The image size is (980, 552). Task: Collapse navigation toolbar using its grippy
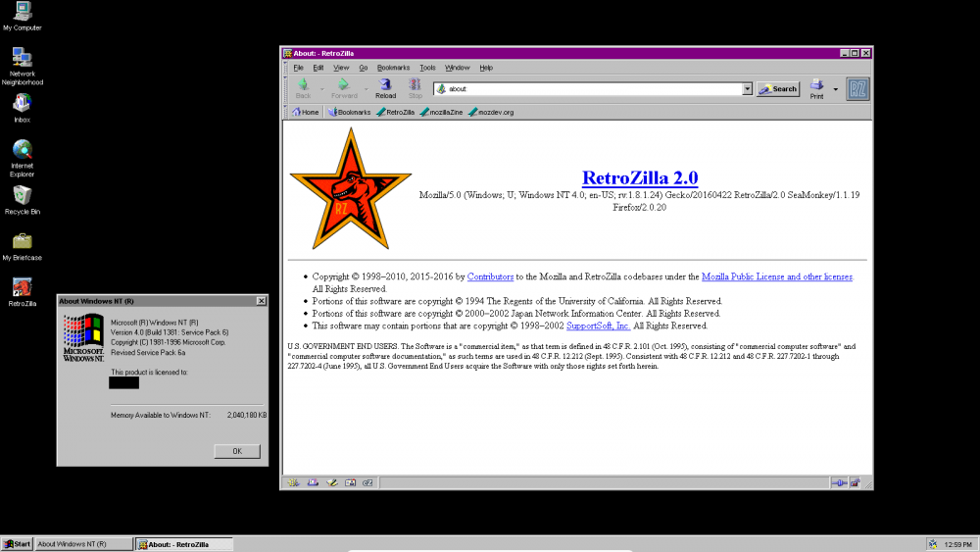click(x=286, y=89)
